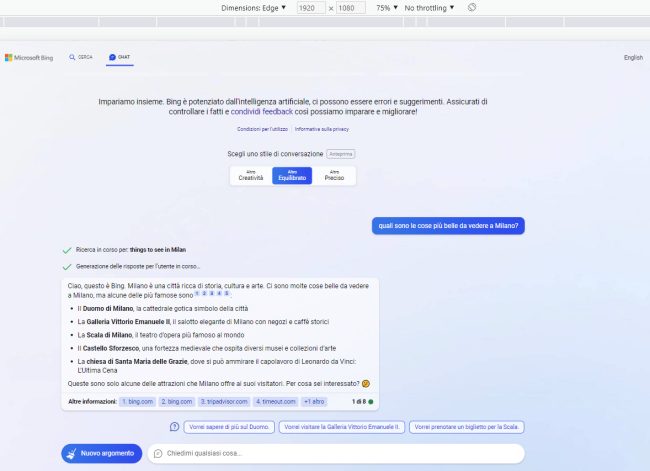
Task: Switch to the Chat tab
Action: pos(119,57)
